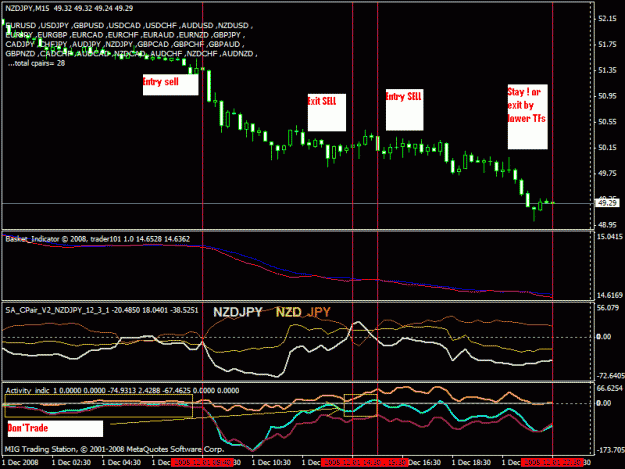Click the -173.705 scale value
This screenshot has width=625, height=469.
(x=610, y=450)
